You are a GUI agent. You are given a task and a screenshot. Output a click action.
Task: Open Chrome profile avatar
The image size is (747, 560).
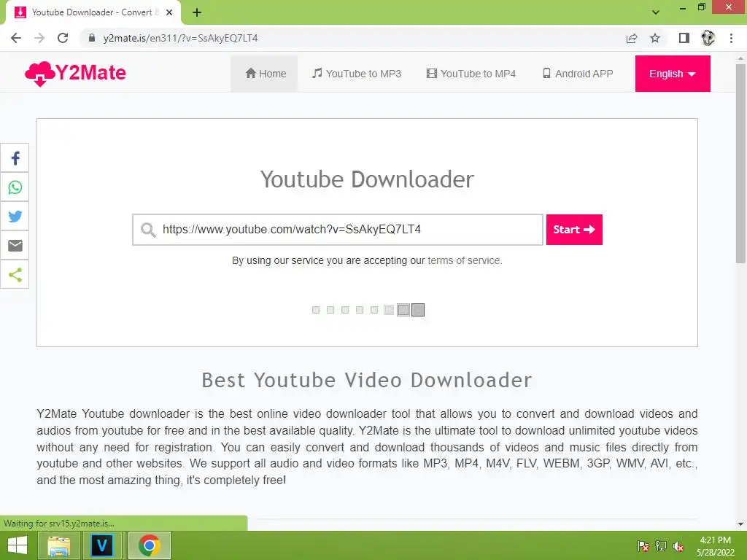tap(708, 38)
